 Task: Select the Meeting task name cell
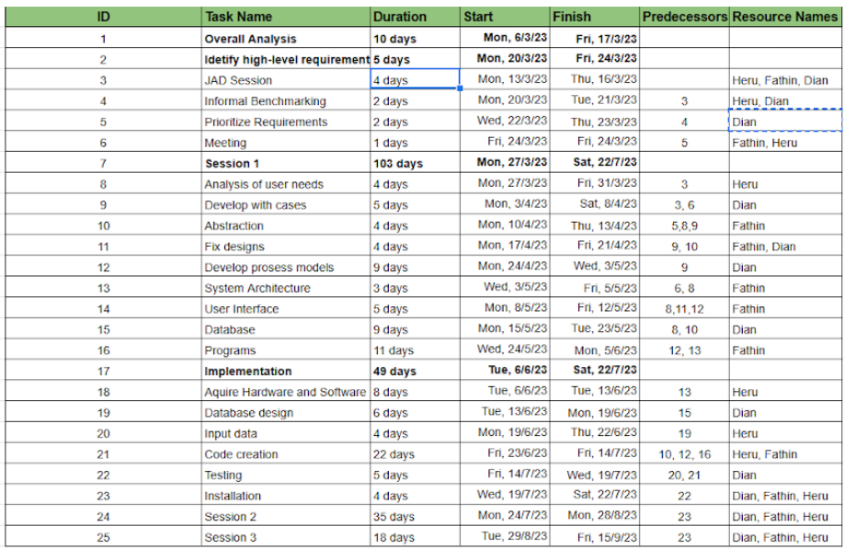[286, 143]
